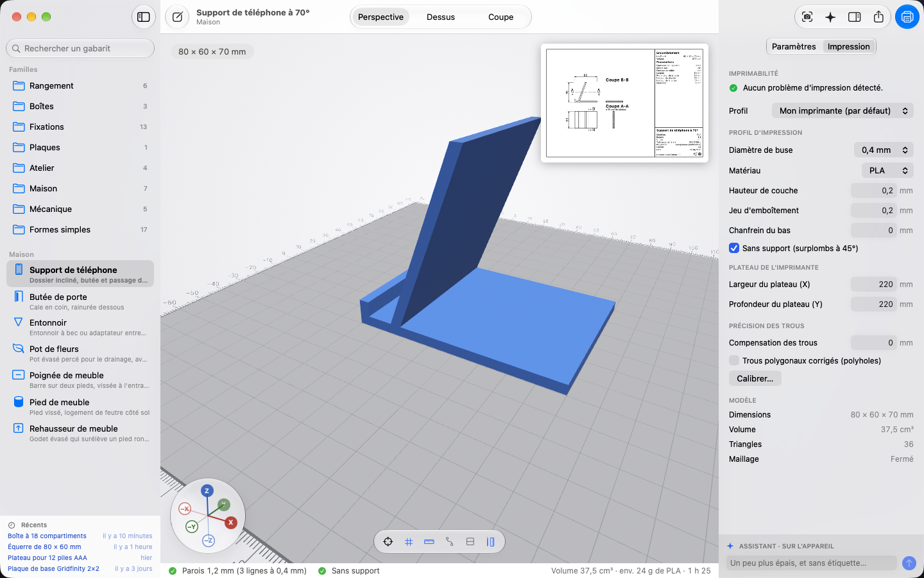Click the technical drawing thumbnail preview

[624, 103]
